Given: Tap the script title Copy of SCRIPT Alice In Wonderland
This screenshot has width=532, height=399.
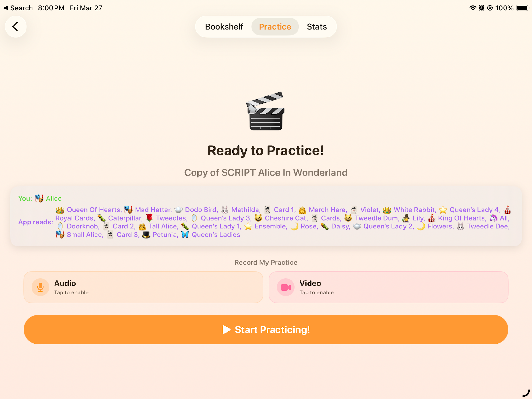Looking at the screenshot, I should (x=266, y=173).
